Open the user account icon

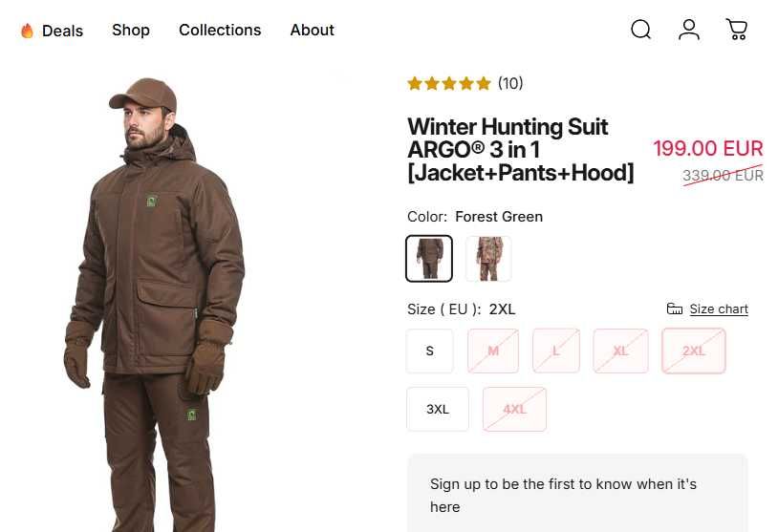point(689,30)
